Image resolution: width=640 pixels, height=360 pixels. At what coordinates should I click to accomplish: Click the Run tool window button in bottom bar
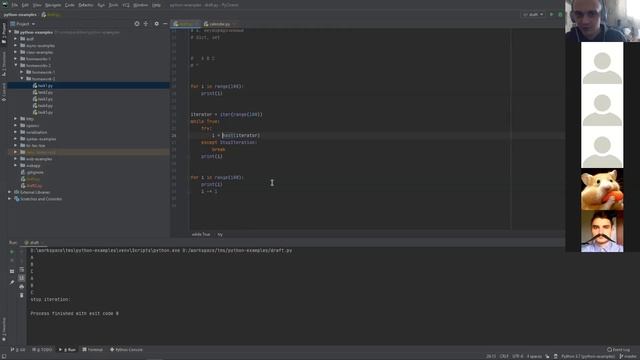68,350
